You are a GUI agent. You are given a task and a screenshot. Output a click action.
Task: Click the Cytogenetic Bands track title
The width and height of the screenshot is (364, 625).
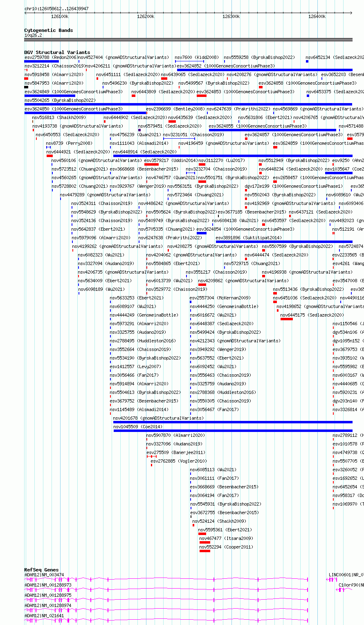point(49,30)
